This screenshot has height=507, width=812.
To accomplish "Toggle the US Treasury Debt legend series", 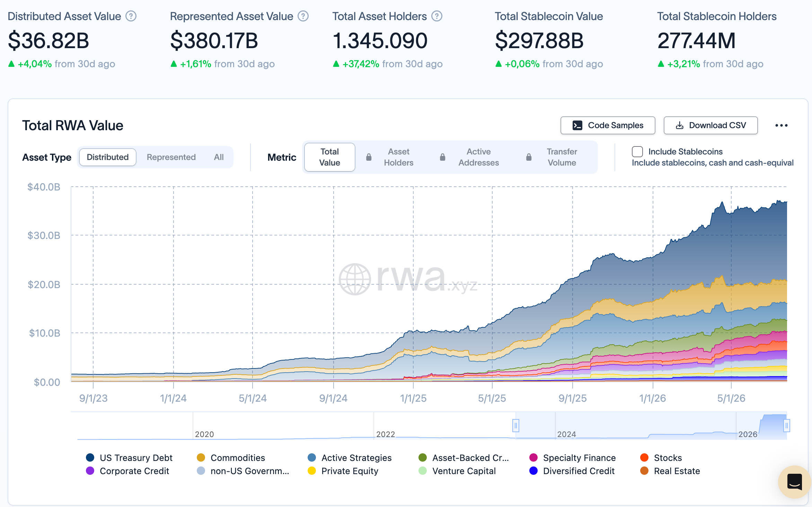I will [129, 458].
